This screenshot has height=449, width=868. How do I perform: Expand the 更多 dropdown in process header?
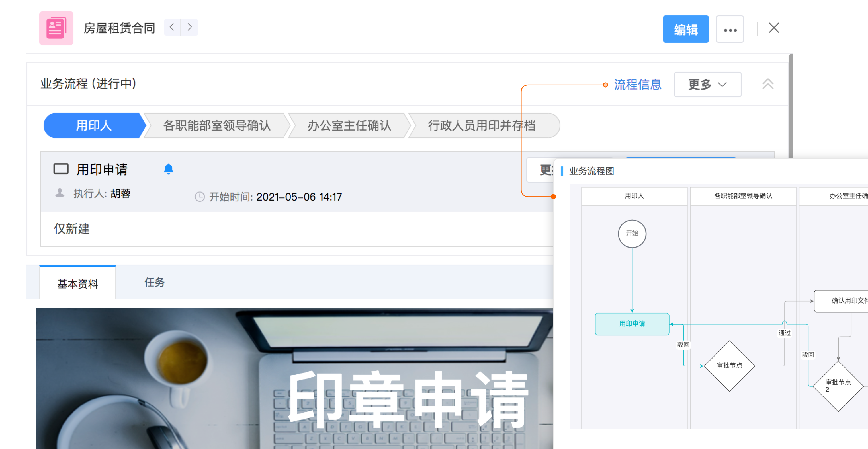pos(707,85)
